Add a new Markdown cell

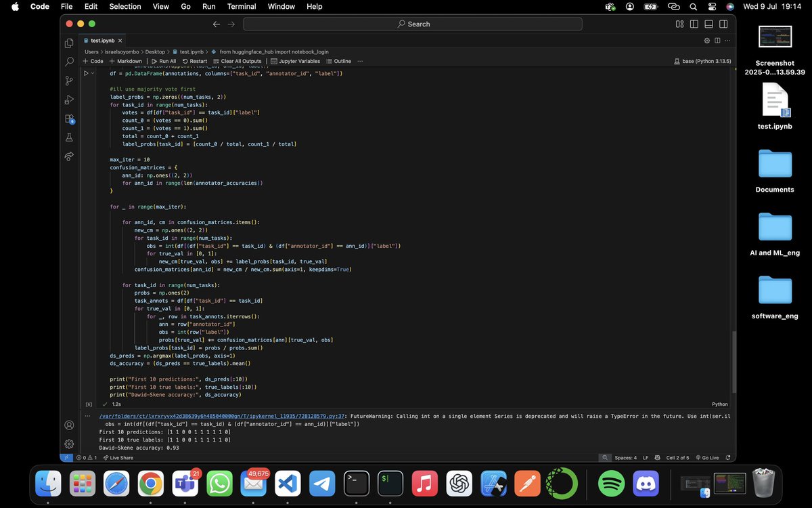coord(126,61)
